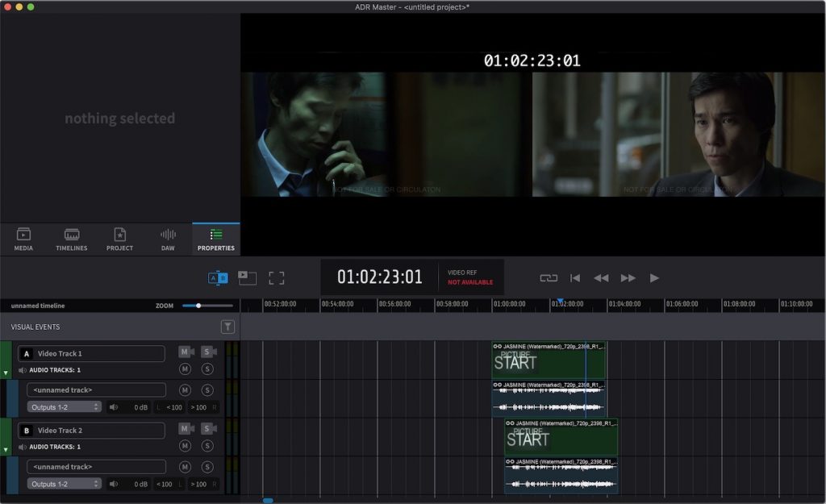Switch to the DAW tab

(x=168, y=239)
